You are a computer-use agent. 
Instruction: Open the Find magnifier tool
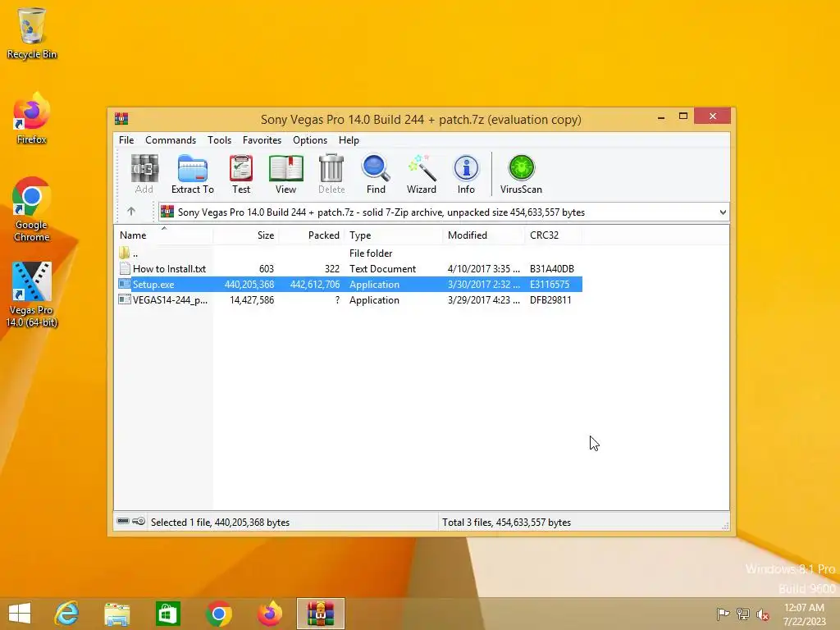(x=376, y=174)
